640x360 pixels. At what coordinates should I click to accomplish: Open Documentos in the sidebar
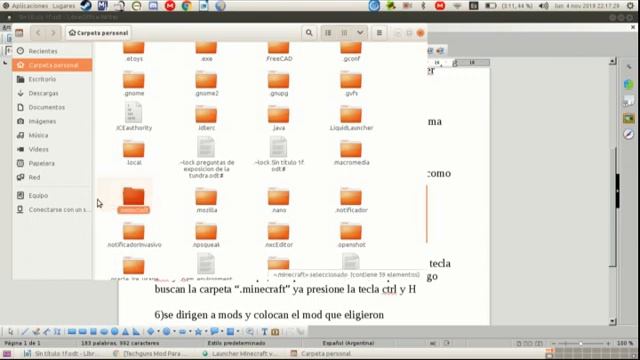click(x=52, y=107)
